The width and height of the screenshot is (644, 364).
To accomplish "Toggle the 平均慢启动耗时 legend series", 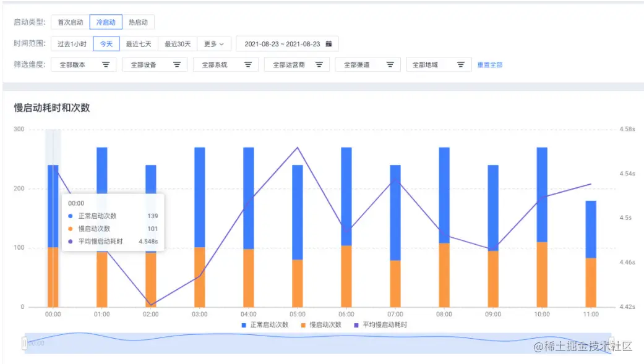I will point(380,324).
